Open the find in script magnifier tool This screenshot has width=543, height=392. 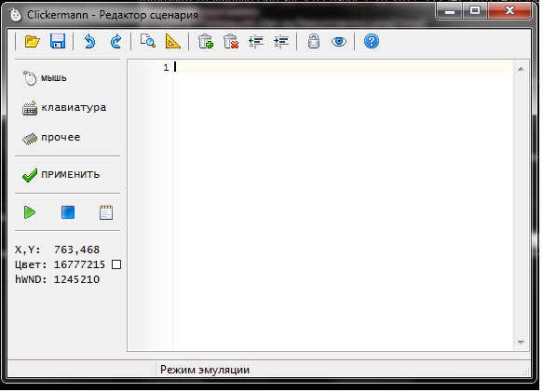click(x=148, y=41)
